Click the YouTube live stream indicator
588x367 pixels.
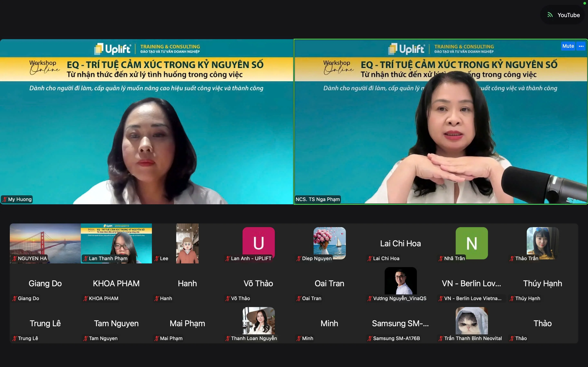[563, 15]
